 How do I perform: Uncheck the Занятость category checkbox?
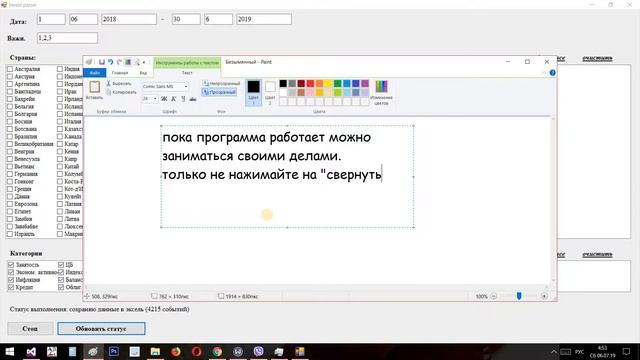11,264
